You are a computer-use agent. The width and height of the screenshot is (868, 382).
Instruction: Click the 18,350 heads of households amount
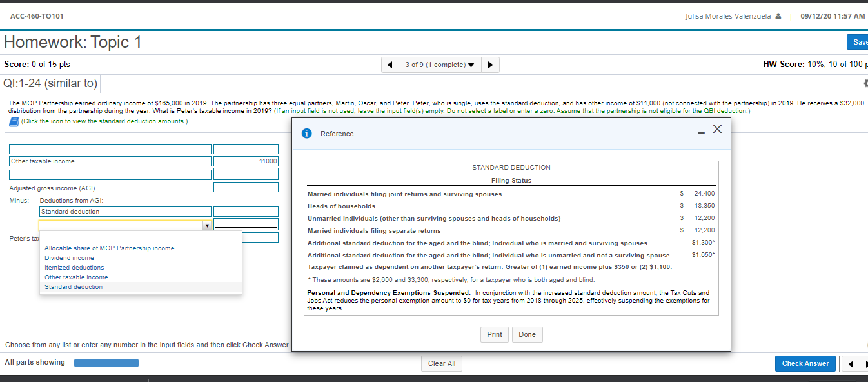pos(704,206)
